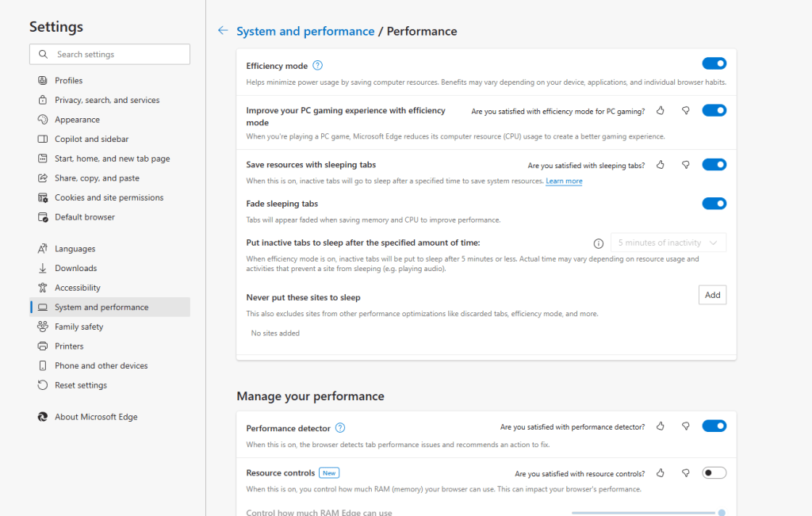Open Start, home, and new tab page
Image resolution: width=812 pixels, height=516 pixels.
[x=109, y=159]
